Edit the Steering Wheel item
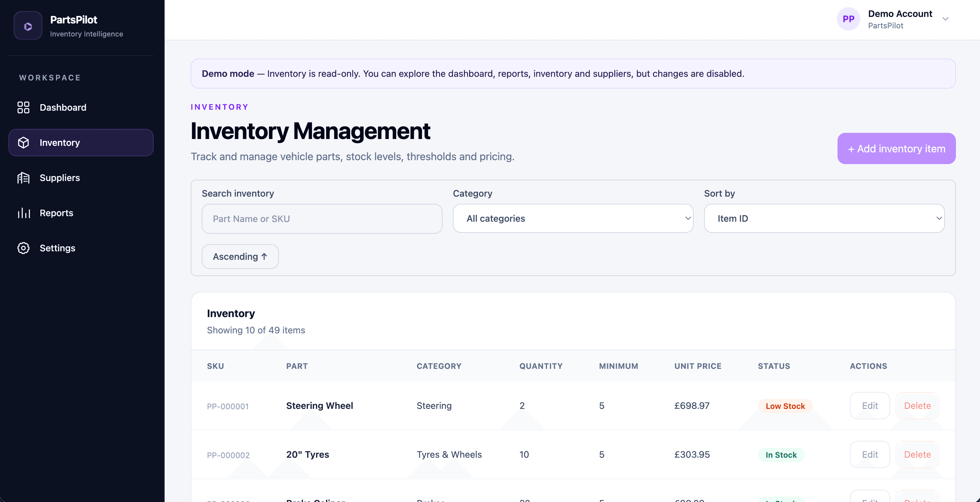Image resolution: width=980 pixels, height=502 pixels. pyautogui.click(x=870, y=406)
